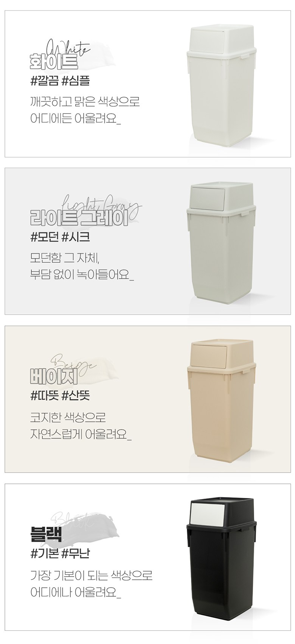Click description text 가장 기본이 되는 색상으로

(91, 575)
